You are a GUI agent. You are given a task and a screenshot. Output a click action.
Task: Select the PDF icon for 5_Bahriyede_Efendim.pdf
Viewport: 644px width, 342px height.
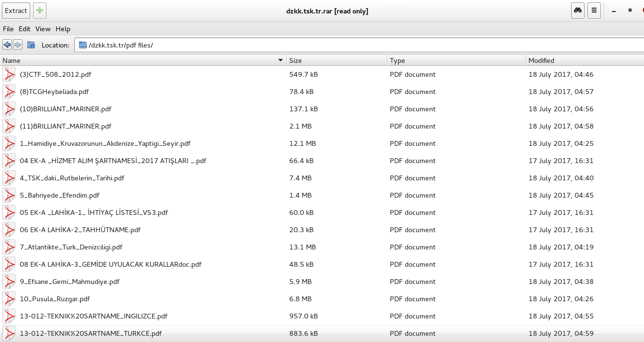(x=9, y=195)
